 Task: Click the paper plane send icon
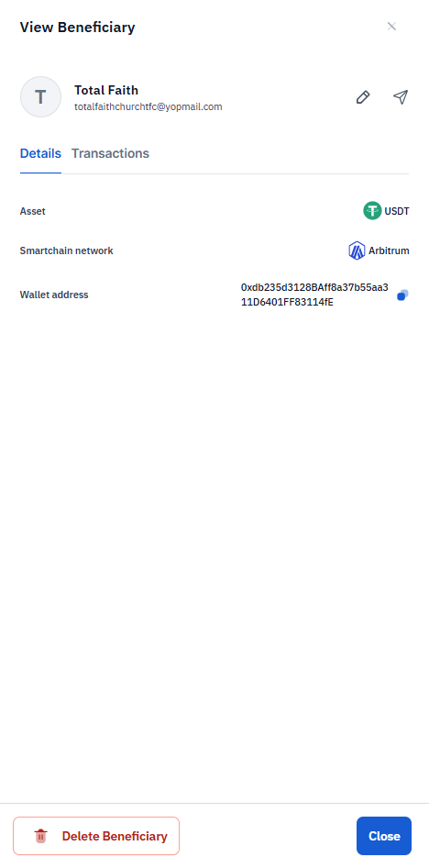(x=401, y=97)
